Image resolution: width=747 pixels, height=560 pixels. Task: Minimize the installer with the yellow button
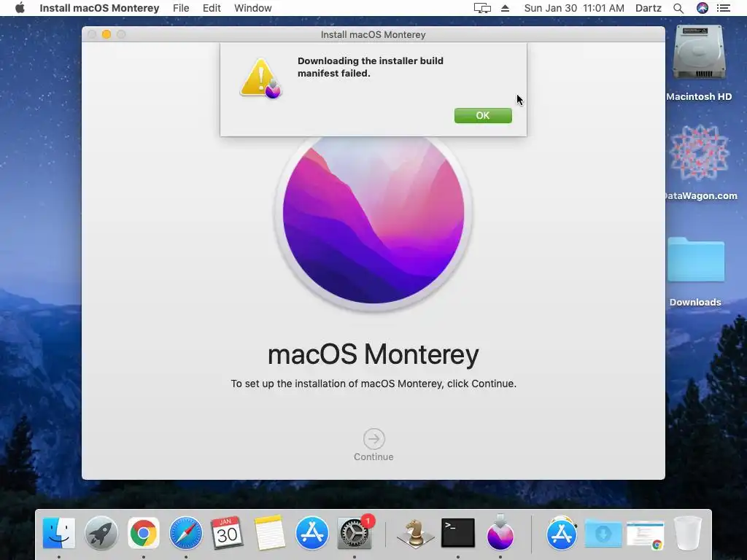pos(107,34)
